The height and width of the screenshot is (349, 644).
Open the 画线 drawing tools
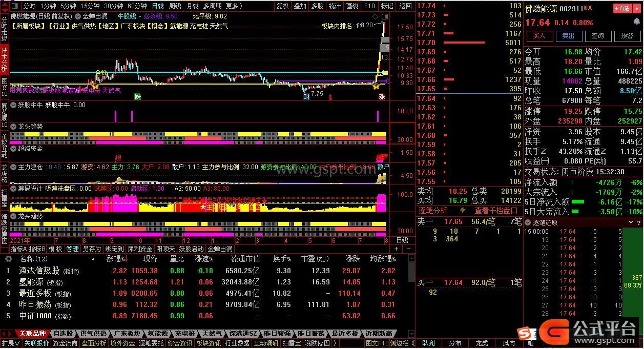352,6
